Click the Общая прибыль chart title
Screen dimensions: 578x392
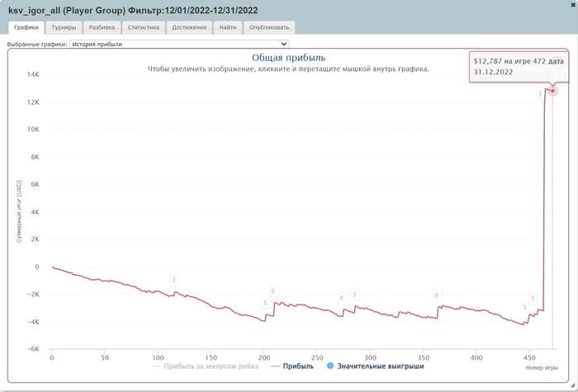[x=289, y=58]
